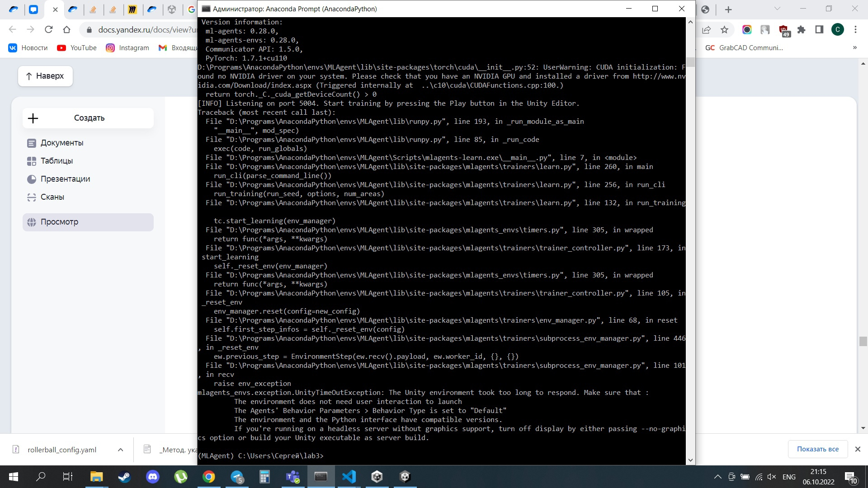Expand rollerball_config.yaml download options chevron
This screenshot has width=868, height=488.
120,450
